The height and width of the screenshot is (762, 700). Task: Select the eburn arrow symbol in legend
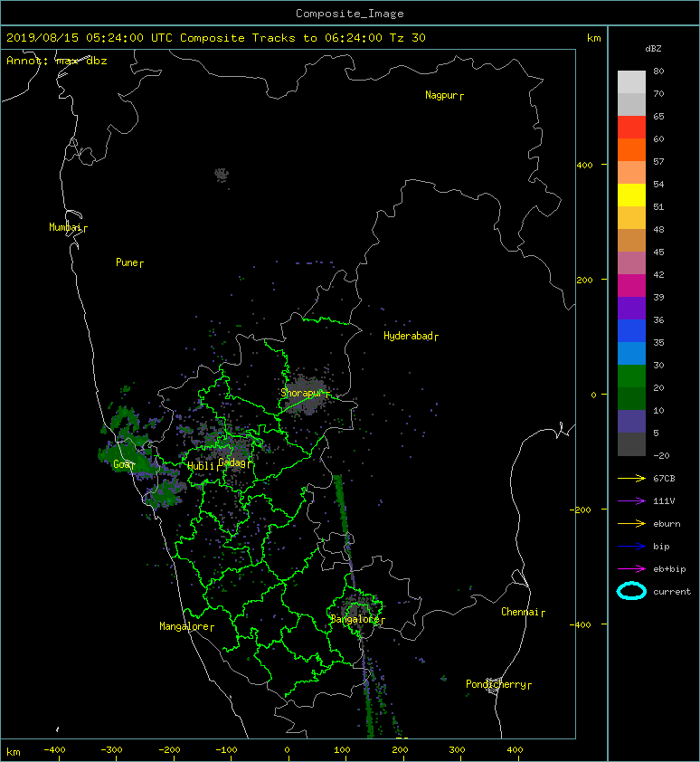point(631,524)
